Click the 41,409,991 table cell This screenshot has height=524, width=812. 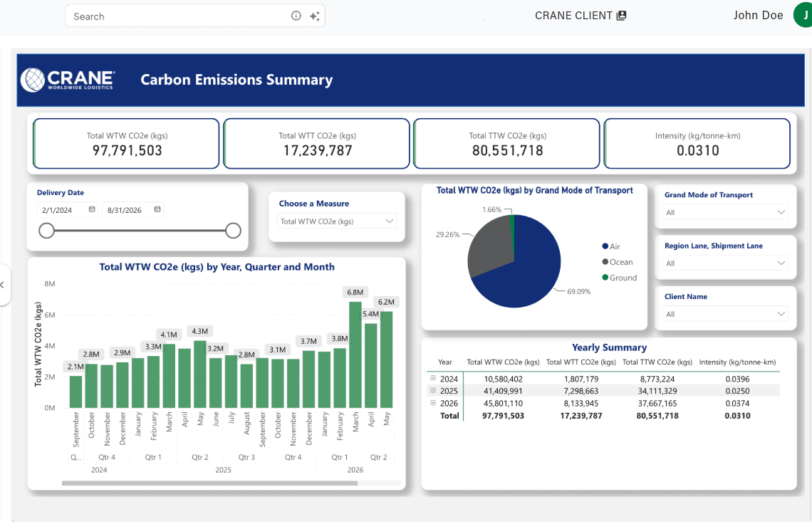[x=504, y=391]
